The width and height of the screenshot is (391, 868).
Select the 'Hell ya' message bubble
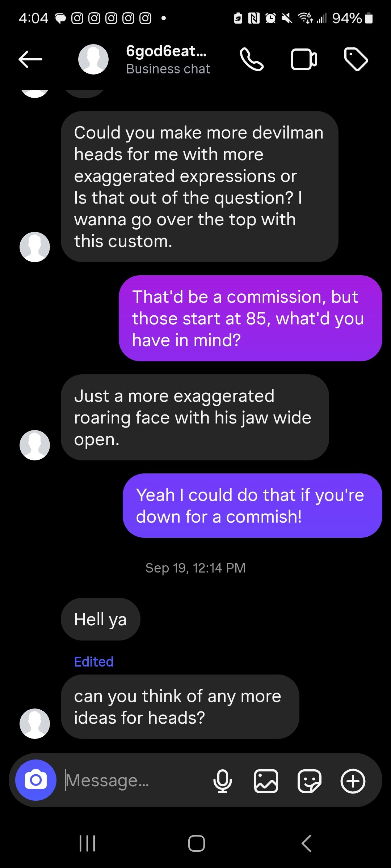(x=100, y=619)
